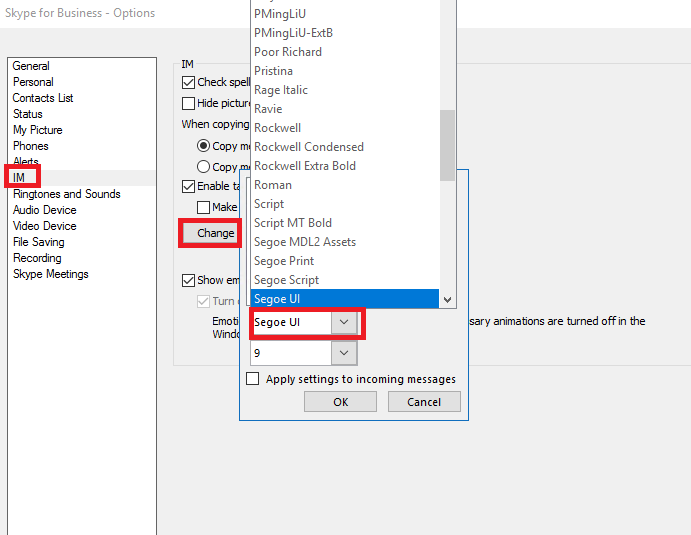Collapse the Segoe UI font dropdown arrow
The image size is (691, 535).
[344, 322]
